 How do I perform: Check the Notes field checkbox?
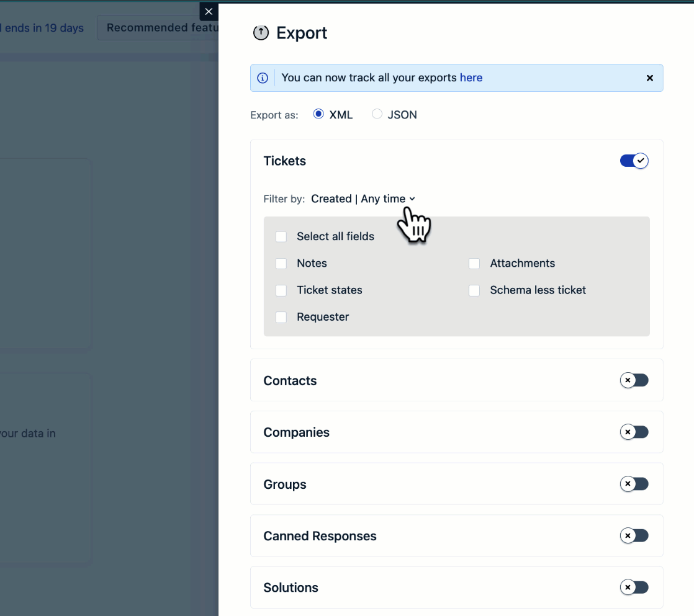(281, 264)
